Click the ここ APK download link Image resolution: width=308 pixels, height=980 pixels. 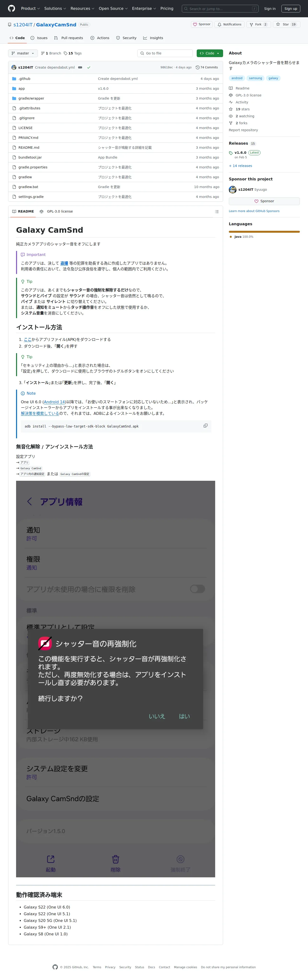pos(28,339)
